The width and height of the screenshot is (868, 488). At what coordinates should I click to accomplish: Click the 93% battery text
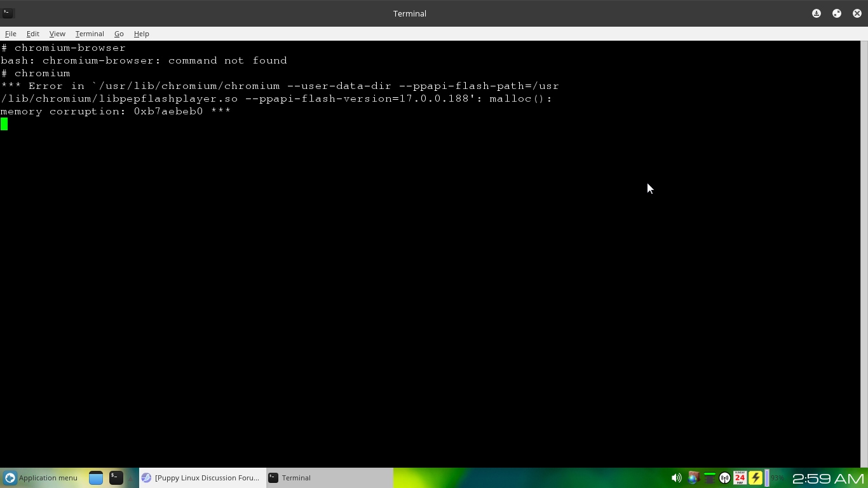click(777, 478)
